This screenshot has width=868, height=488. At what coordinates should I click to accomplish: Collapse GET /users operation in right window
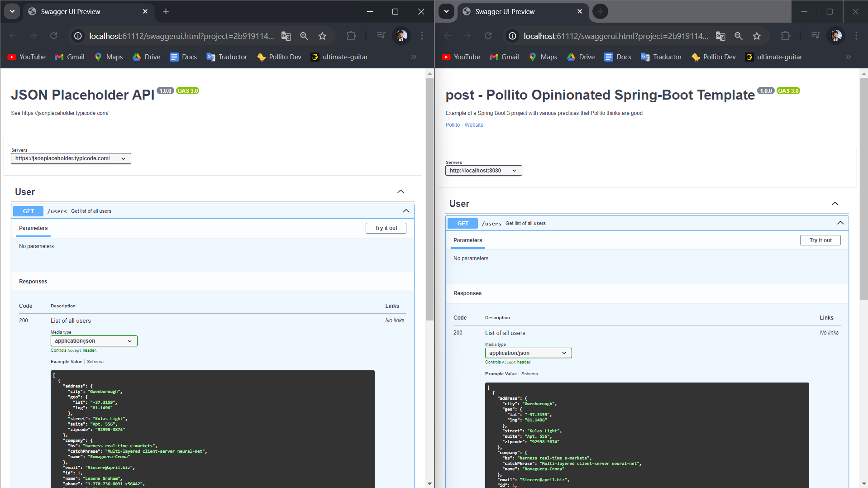tap(840, 223)
